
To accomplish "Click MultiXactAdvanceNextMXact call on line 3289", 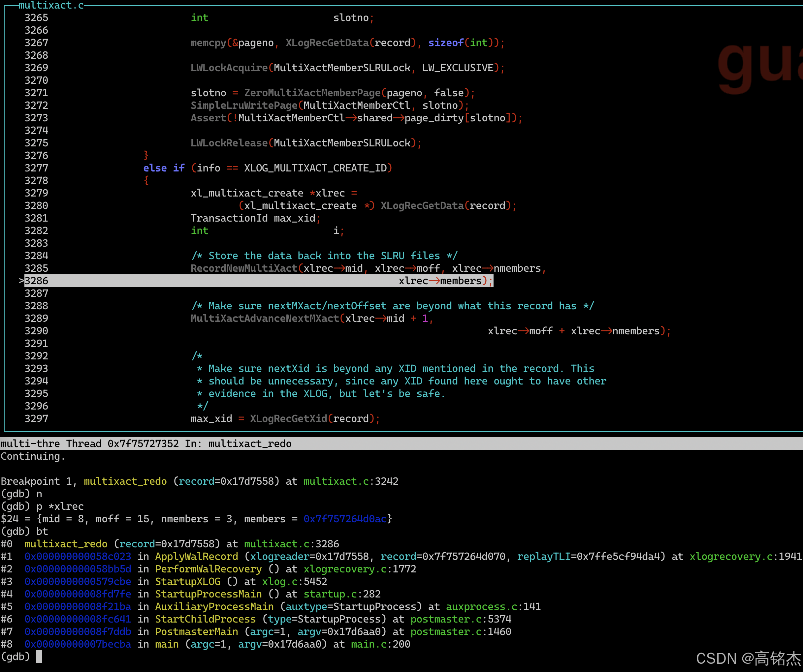I will click(265, 319).
